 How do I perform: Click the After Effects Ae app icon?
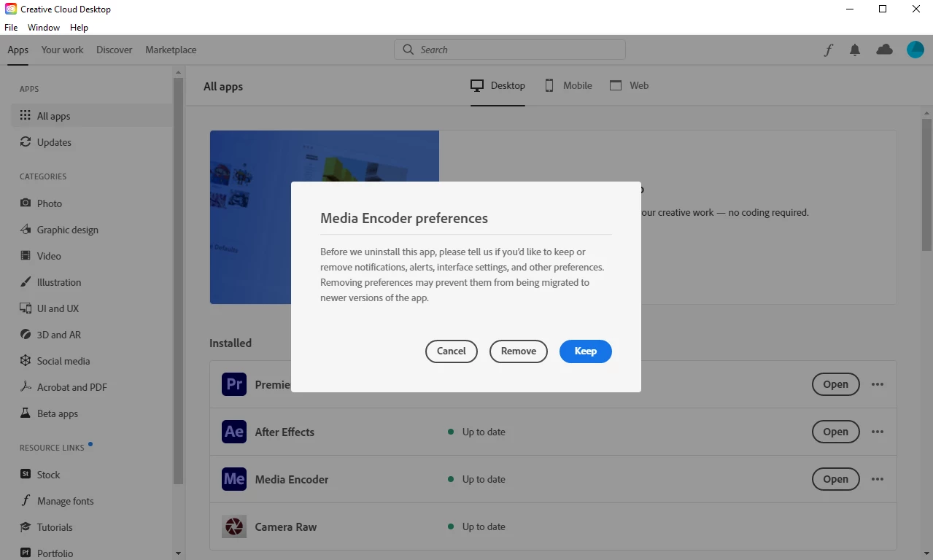pos(234,432)
